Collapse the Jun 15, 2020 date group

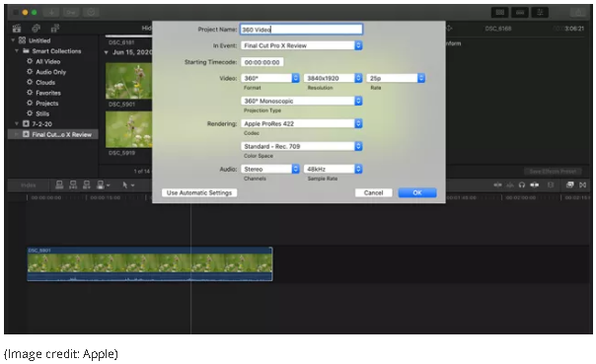click(107, 52)
